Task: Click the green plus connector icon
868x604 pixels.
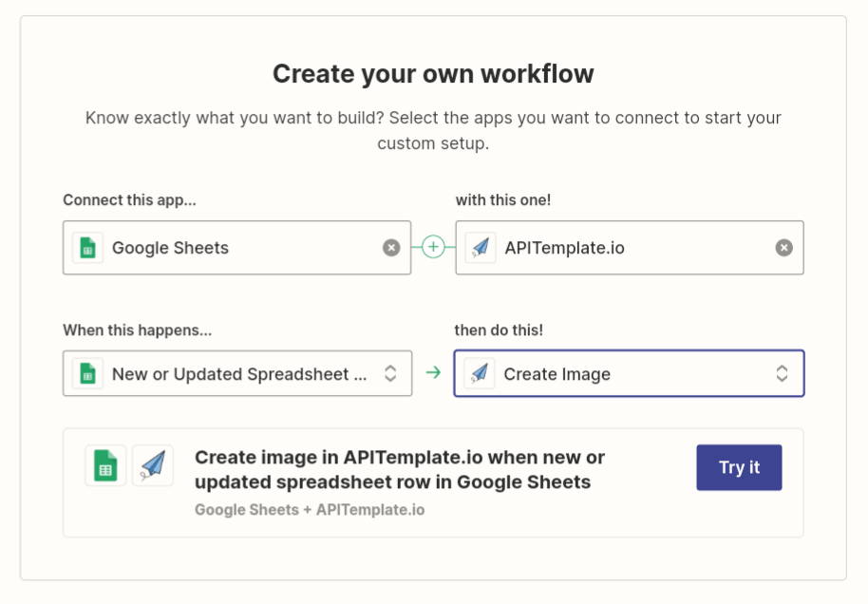Action: tap(433, 247)
